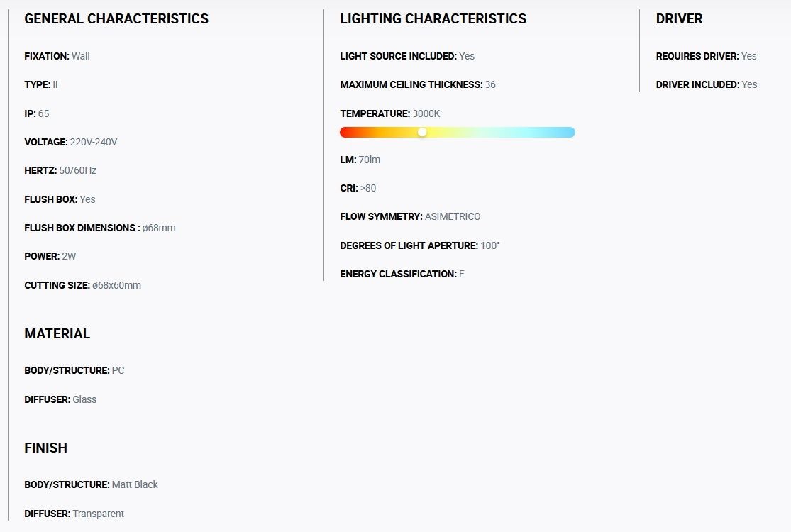Click the Material section heading

point(57,334)
